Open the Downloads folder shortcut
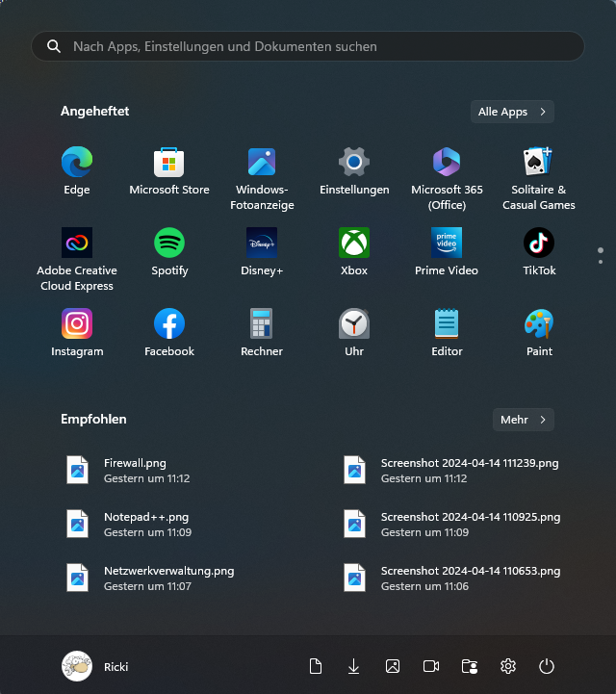This screenshot has width=616, height=694. click(353, 666)
